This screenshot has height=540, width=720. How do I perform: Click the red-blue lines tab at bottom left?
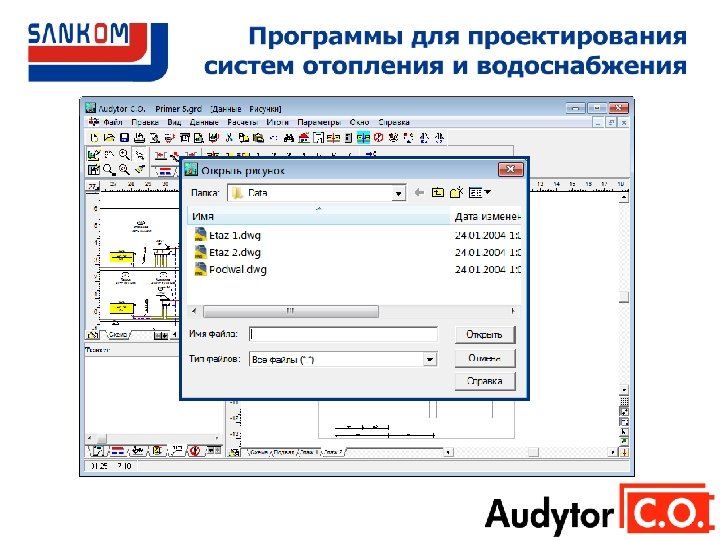tap(118, 451)
